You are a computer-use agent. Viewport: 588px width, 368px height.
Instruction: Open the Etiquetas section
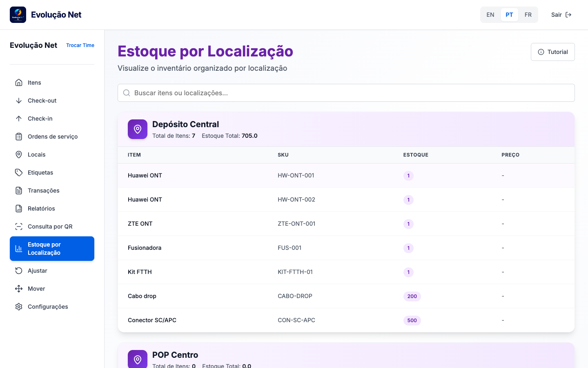point(52,173)
